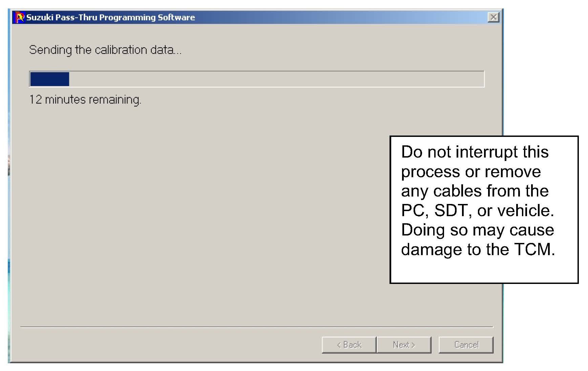The width and height of the screenshot is (588, 371).
Task: Click the filled blue portion of progress bar
Action: pyautogui.click(x=49, y=79)
